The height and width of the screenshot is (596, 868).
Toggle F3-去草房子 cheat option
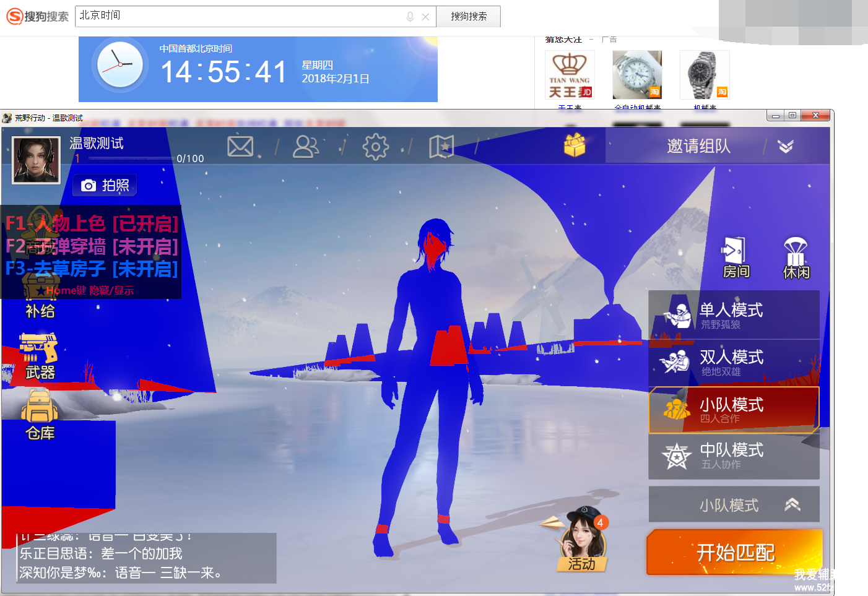[92, 269]
